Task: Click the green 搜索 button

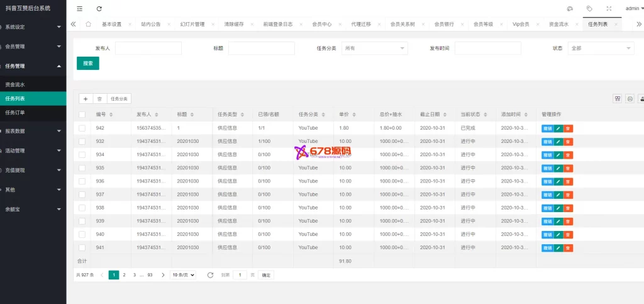Action: click(x=88, y=64)
